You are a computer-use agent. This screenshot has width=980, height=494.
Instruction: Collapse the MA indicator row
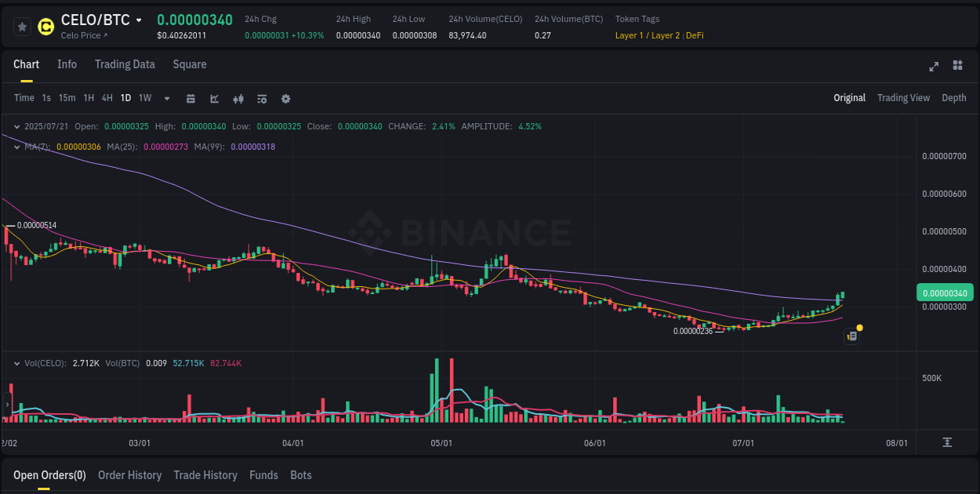click(x=16, y=145)
